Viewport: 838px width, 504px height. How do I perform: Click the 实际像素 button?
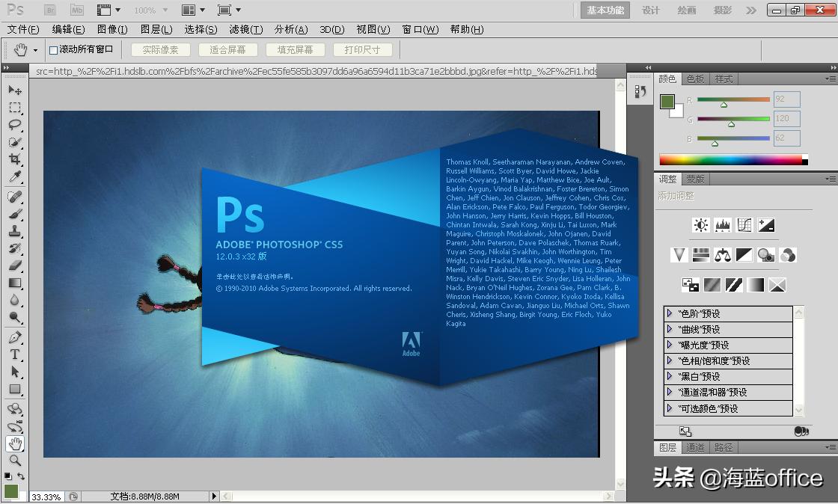(160, 49)
